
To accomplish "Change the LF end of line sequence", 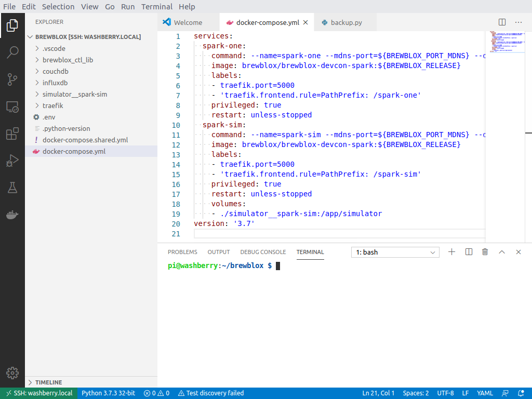I will pos(465,393).
